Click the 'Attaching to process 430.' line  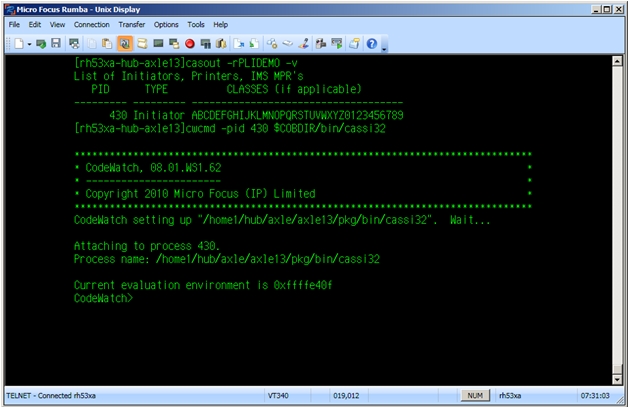[147, 246]
